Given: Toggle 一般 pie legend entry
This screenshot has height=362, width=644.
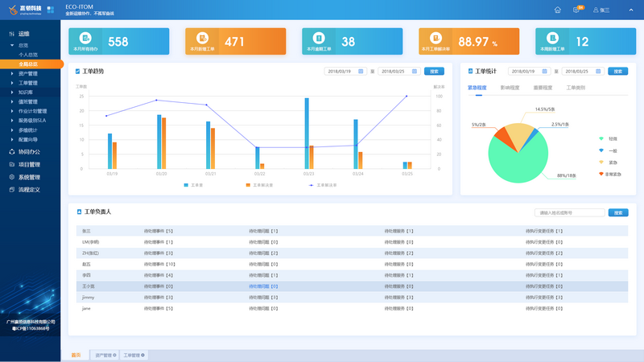Looking at the screenshot, I should click(608, 150).
